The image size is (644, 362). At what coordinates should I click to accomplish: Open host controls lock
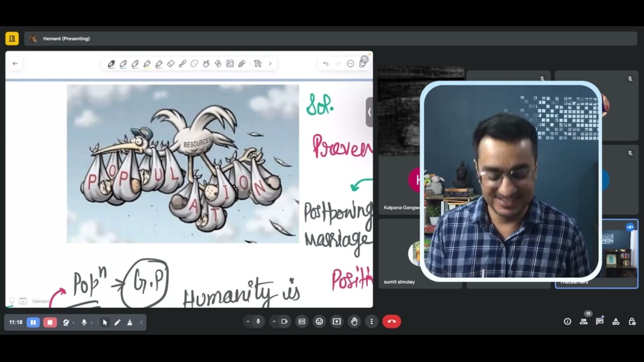(632, 322)
